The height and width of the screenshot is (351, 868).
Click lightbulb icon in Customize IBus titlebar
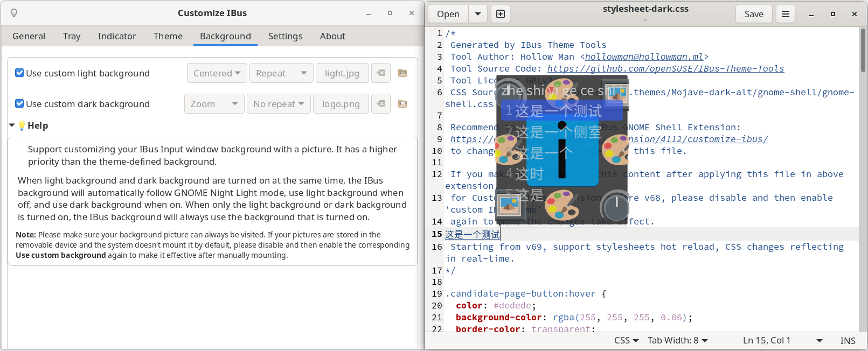coord(14,13)
